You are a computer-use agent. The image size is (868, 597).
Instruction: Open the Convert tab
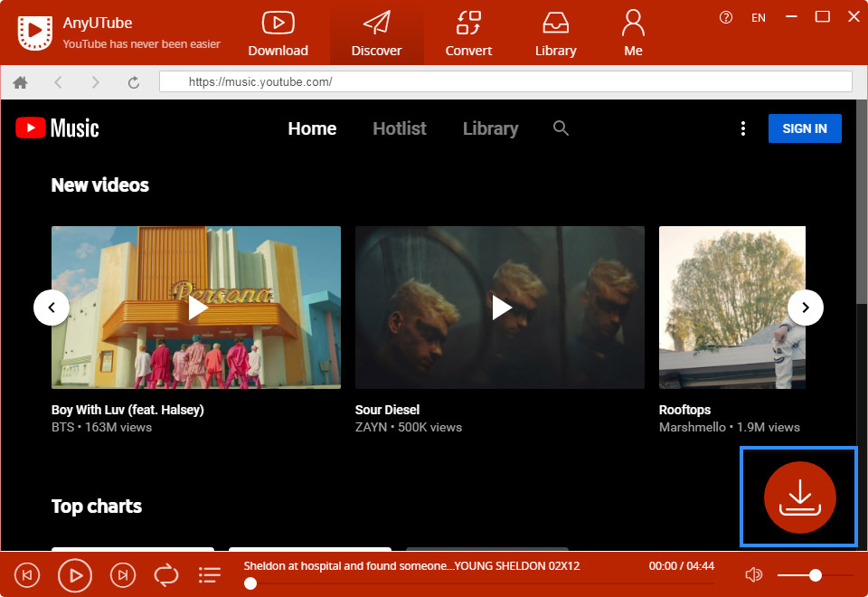[x=468, y=33]
